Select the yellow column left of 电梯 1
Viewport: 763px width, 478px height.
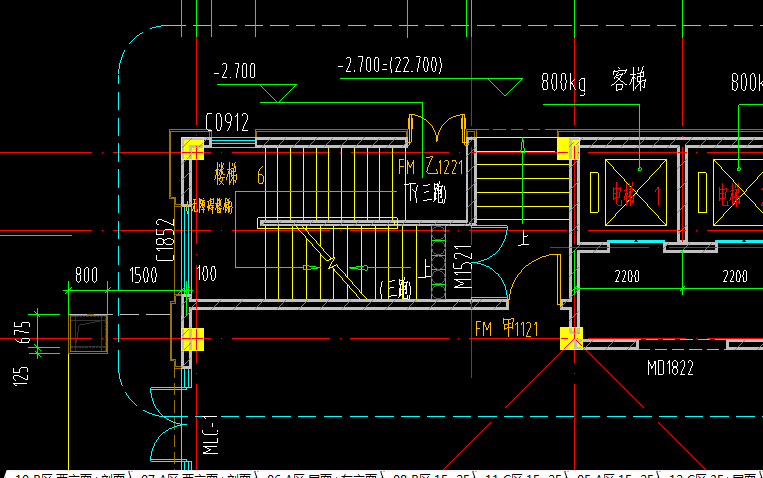567,150
